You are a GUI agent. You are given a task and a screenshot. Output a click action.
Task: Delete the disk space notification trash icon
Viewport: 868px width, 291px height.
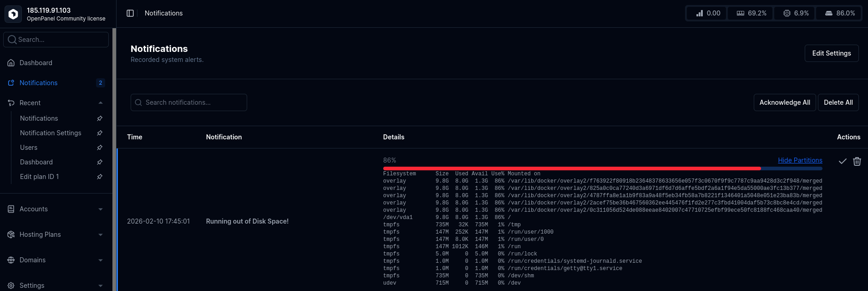(857, 161)
